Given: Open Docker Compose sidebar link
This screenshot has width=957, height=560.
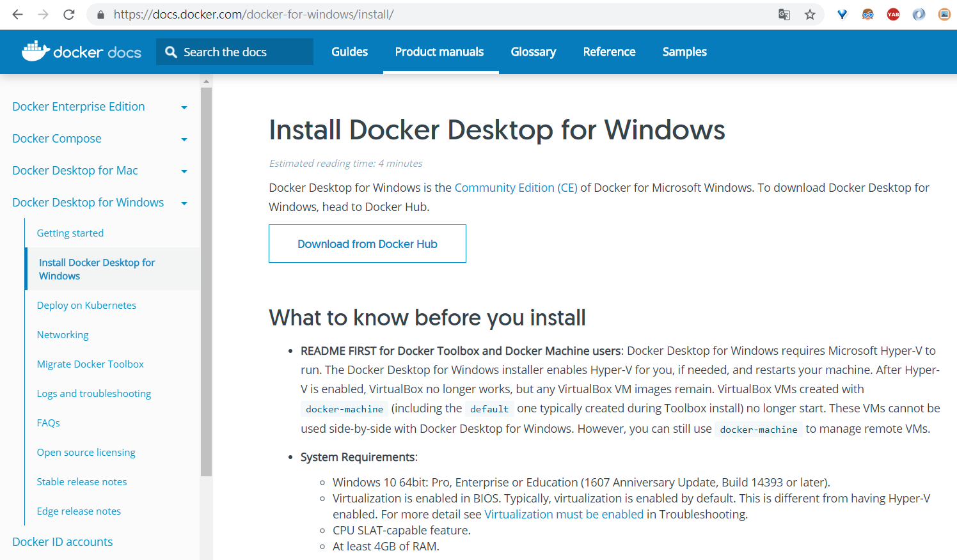Looking at the screenshot, I should [57, 138].
